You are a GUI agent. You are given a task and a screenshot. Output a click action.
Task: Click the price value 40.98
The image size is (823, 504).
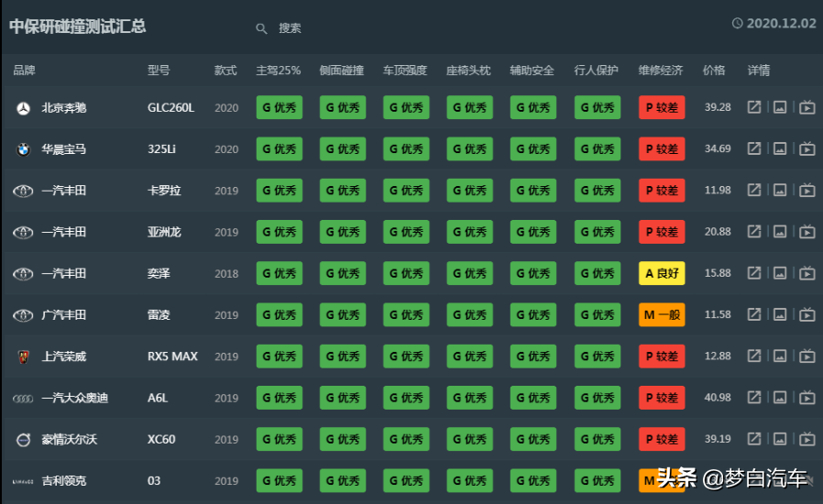click(x=718, y=398)
